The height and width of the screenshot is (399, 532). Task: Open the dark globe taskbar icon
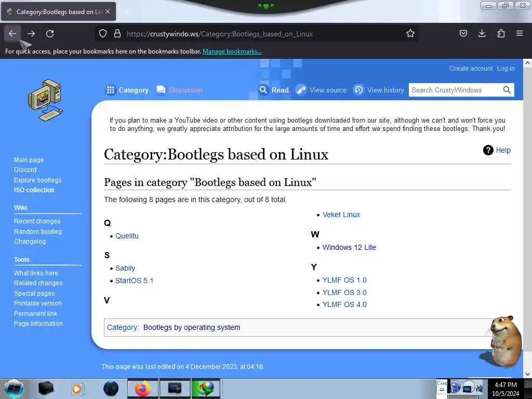(x=111, y=389)
